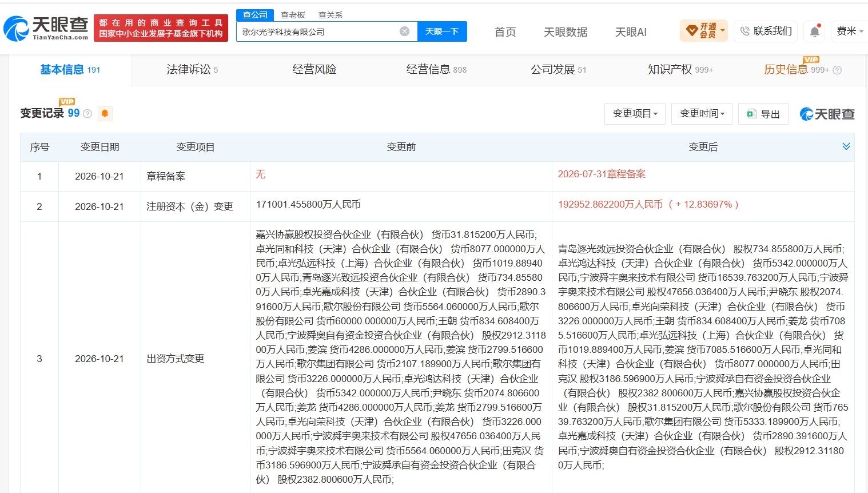This screenshot has width=868, height=493.
Task: Click the 变更前 column header
Action: [401, 147]
